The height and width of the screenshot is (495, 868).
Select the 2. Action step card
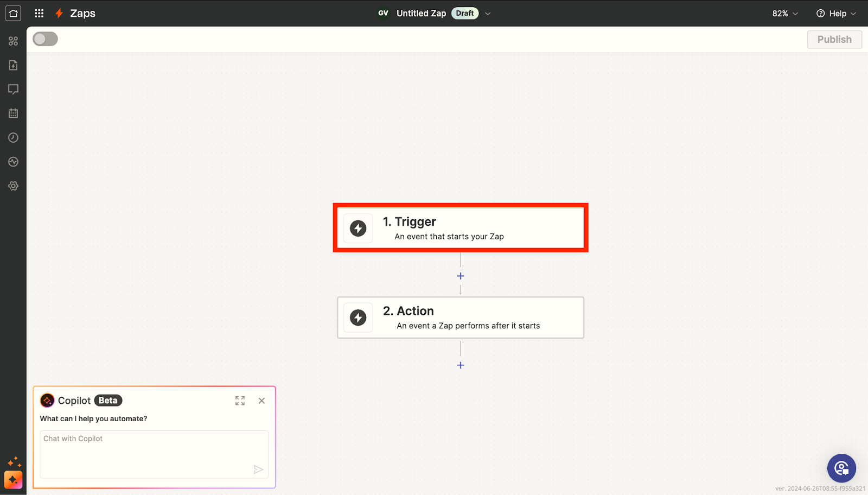[x=461, y=318]
